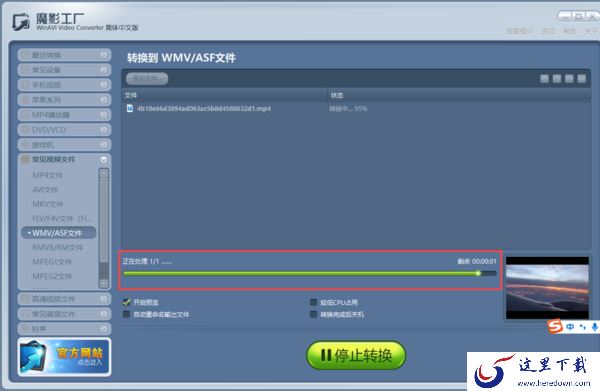Open the 官方网站 banner link
600x391 pixels.
64,357
